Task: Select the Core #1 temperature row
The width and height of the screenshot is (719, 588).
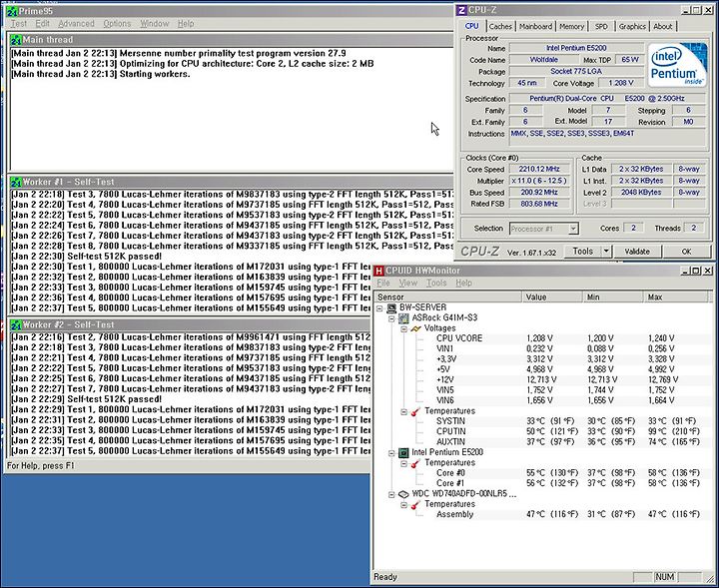Action: 543,483
